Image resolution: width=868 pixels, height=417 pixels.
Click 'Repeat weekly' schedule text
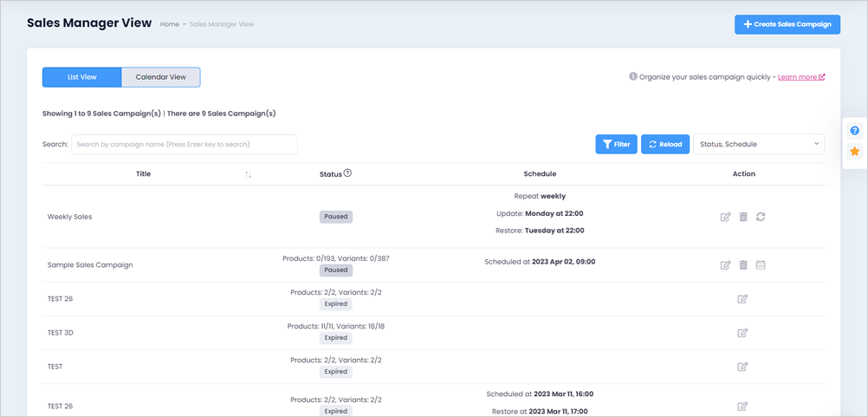(x=540, y=196)
